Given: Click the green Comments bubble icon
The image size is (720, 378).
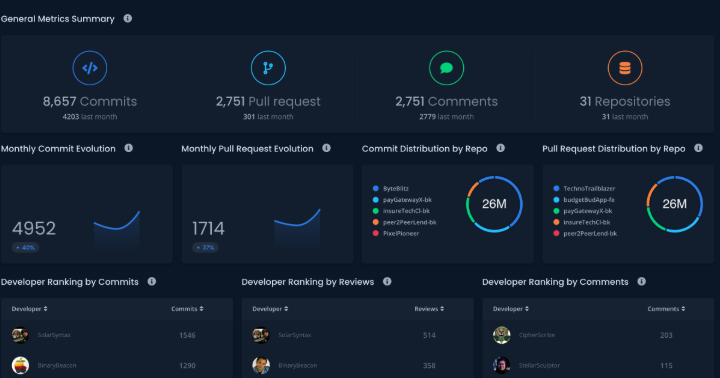Looking at the screenshot, I should point(446,68).
